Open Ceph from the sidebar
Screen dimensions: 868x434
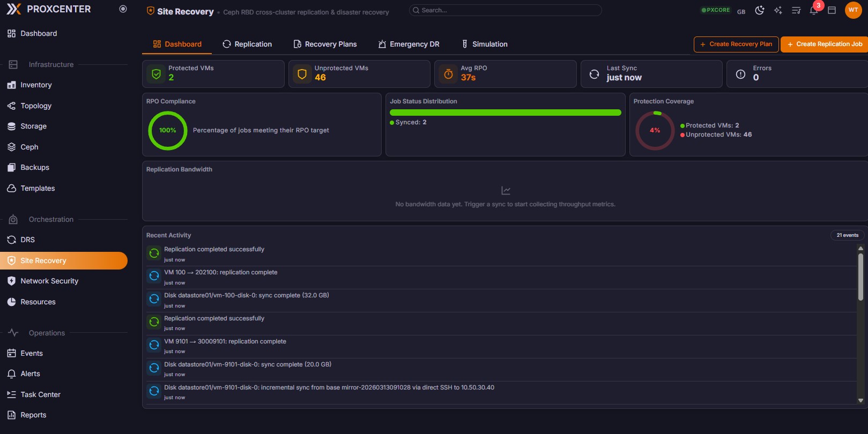pos(29,147)
